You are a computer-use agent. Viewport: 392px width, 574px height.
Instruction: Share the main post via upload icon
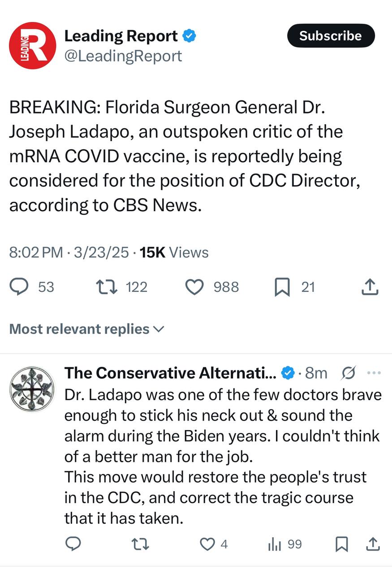(x=370, y=287)
